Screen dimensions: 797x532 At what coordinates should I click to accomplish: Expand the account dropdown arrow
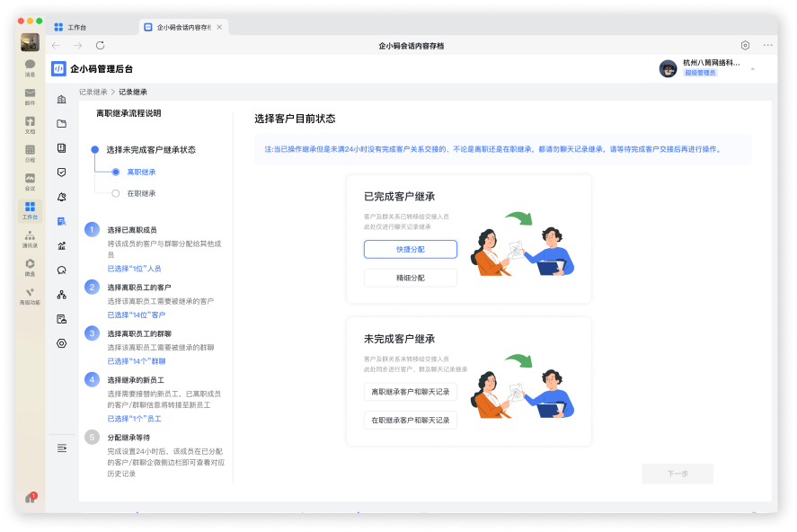pos(752,68)
